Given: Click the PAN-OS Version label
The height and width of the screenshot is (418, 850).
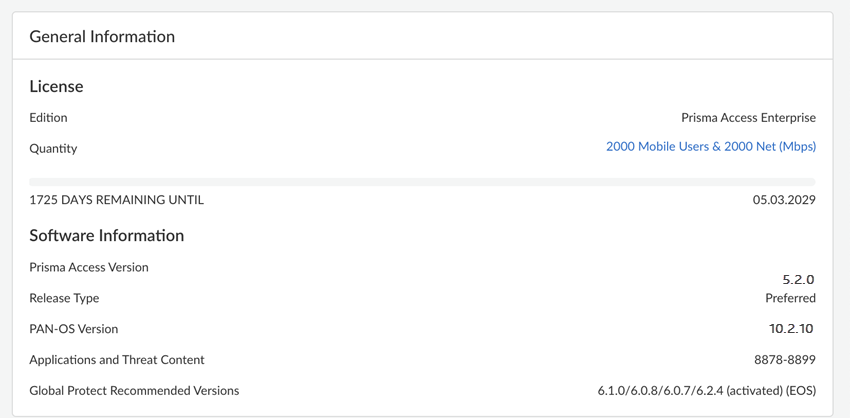Looking at the screenshot, I should [x=74, y=329].
